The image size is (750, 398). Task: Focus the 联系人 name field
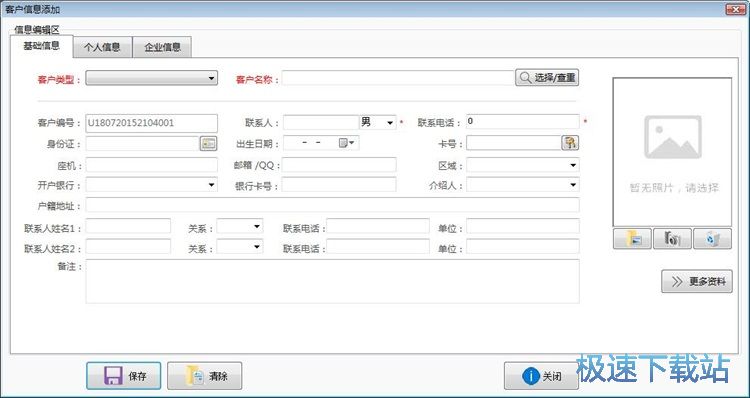tap(320, 122)
